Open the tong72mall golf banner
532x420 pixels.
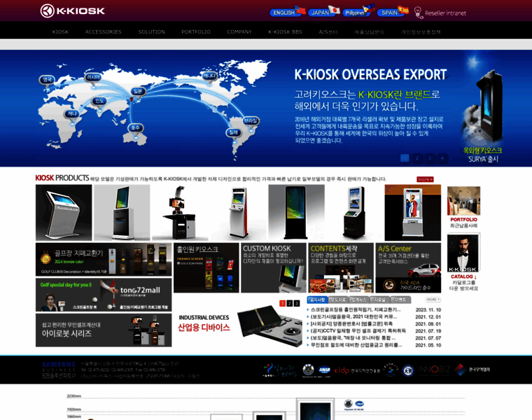point(104,295)
